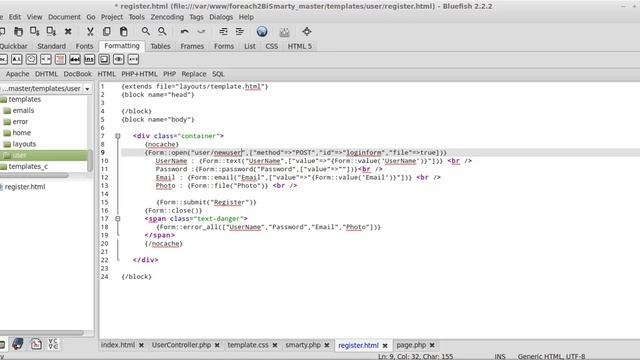The width and height of the screenshot is (640, 360).
Task: Select the templates_c folder
Action: 28,167
